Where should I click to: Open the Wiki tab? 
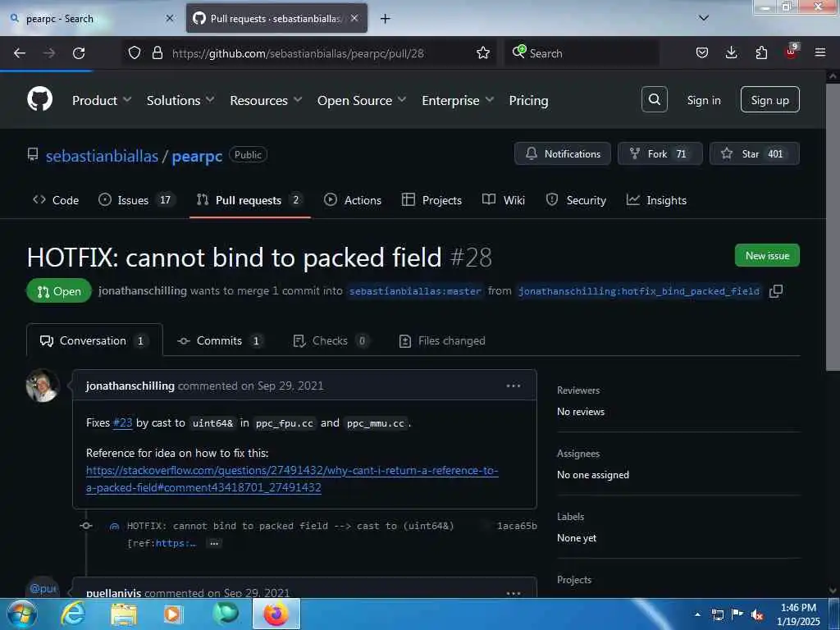click(503, 200)
